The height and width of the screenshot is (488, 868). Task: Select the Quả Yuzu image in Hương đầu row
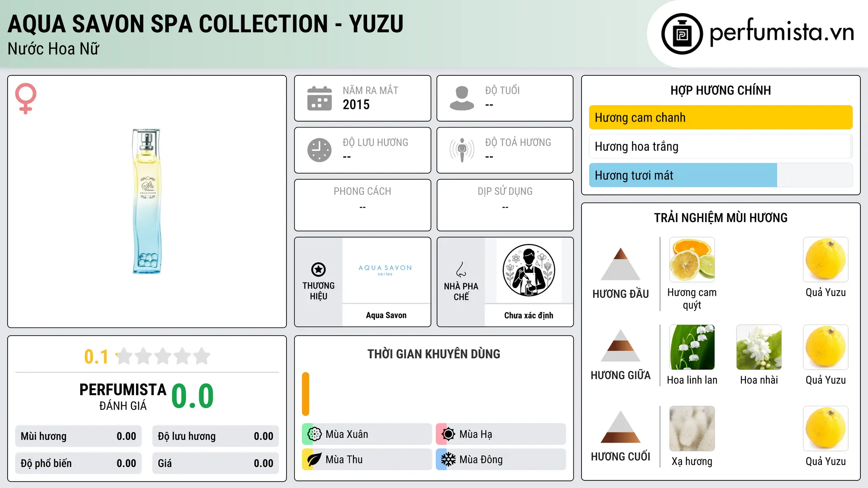[x=826, y=260]
